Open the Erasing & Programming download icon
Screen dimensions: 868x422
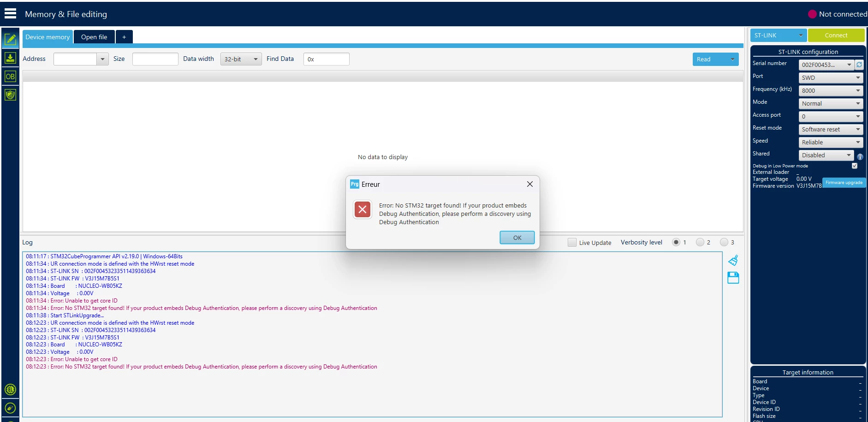click(x=10, y=58)
